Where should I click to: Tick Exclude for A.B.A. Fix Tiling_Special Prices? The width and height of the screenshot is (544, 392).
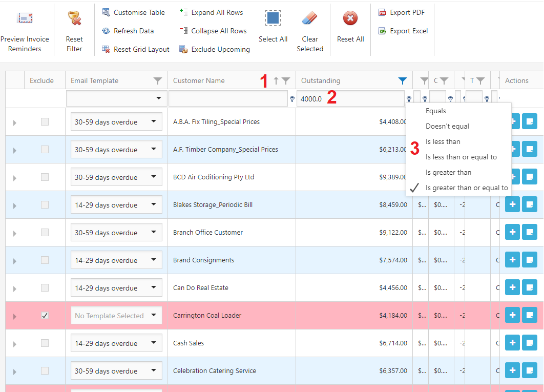tap(45, 121)
